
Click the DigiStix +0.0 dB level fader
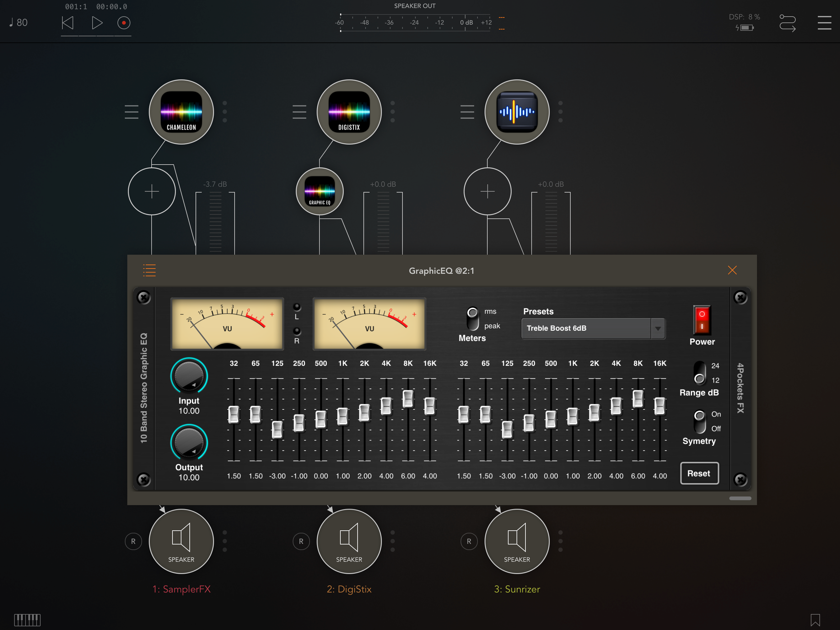383,223
